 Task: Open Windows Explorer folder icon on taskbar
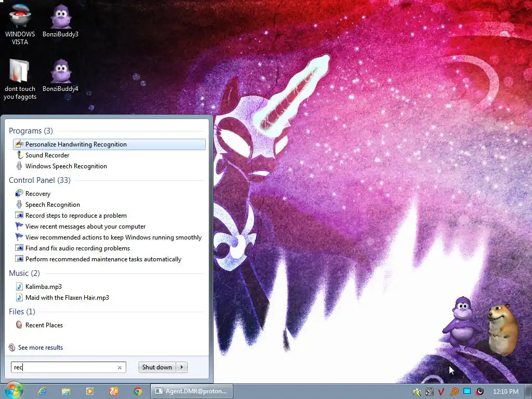(x=66, y=391)
